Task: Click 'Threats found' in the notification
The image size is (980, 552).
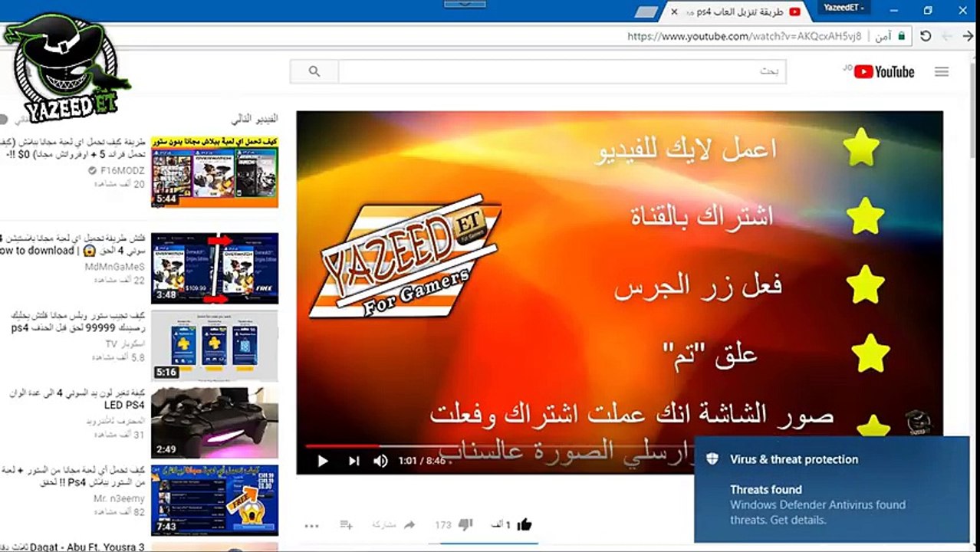Action: coord(766,490)
